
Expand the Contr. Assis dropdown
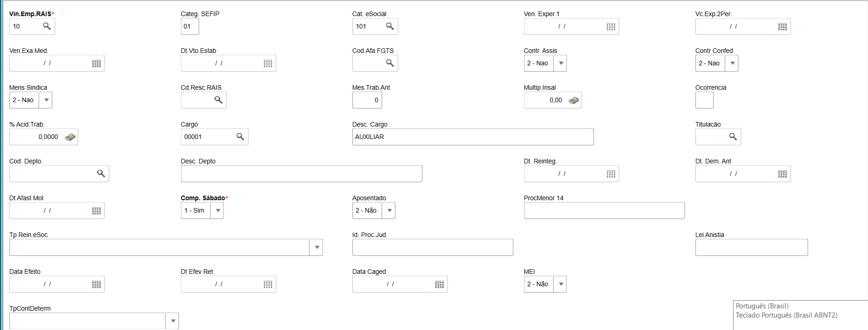coord(561,64)
